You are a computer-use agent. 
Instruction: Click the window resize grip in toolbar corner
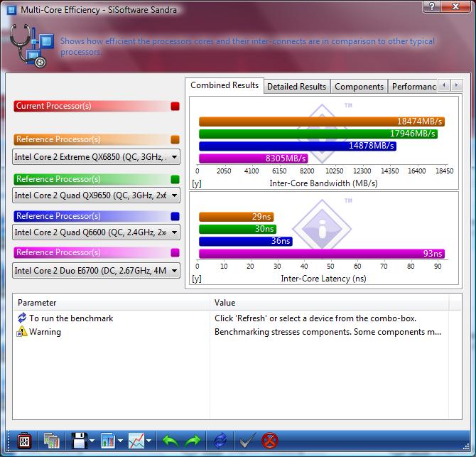pyautogui.click(x=465, y=446)
